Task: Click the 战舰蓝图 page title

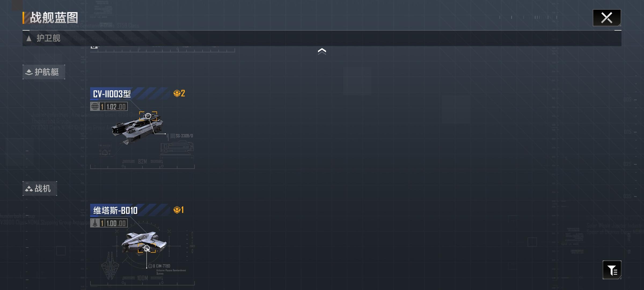Action: click(x=54, y=18)
